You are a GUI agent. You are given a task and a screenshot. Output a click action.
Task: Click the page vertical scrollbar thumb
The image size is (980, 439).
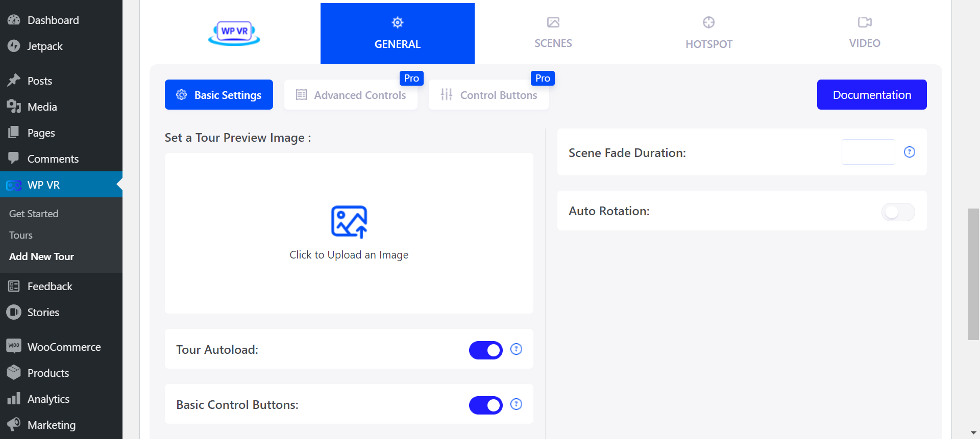click(973, 274)
